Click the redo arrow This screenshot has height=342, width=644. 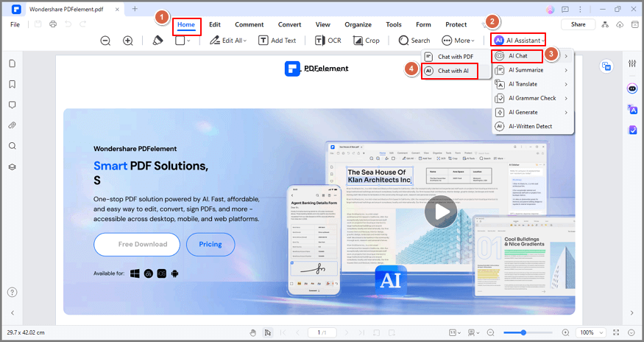[83, 24]
